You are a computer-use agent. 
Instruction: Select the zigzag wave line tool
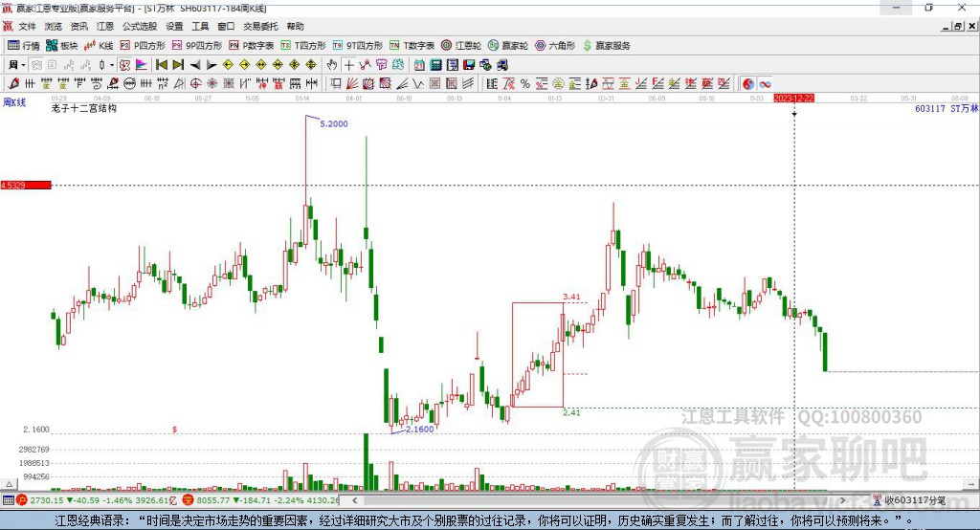pyautogui.click(x=417, y=84)
